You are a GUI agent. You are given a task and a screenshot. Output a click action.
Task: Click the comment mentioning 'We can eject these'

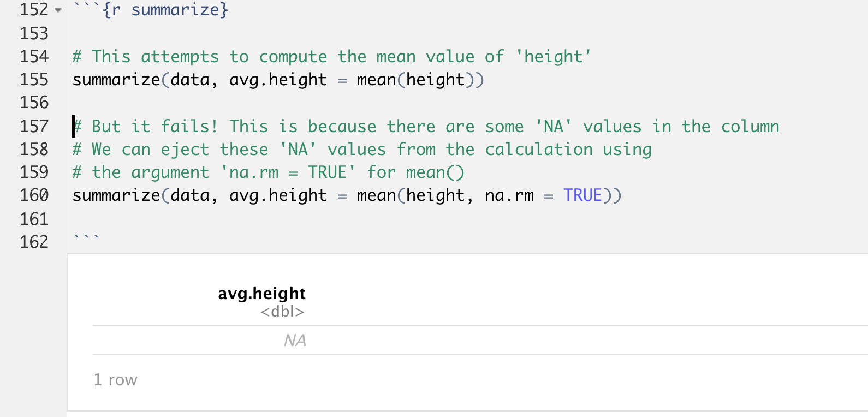pos(361,150)
